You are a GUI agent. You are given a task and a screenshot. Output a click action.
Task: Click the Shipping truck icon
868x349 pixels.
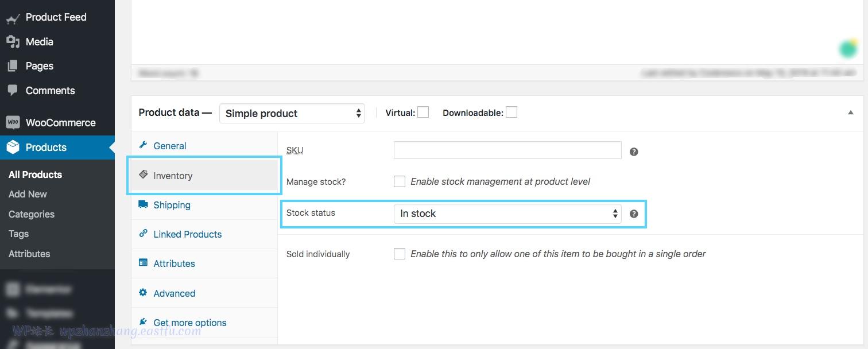[x=143, y=205]
